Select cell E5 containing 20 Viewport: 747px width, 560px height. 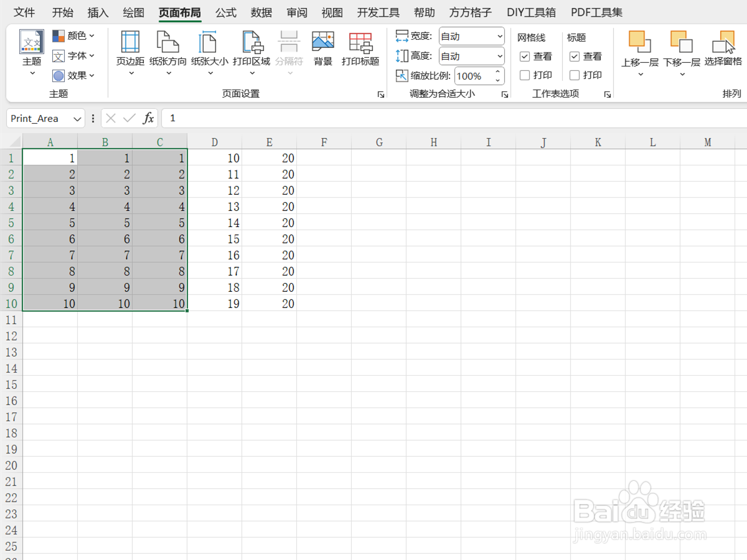[x=270, y=223]
